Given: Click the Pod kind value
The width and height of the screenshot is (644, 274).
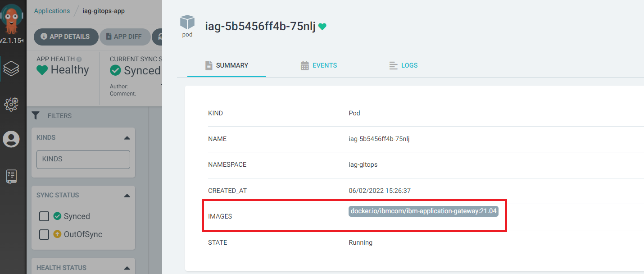Looking at the screenshot, I should click(x=354, y=113).
